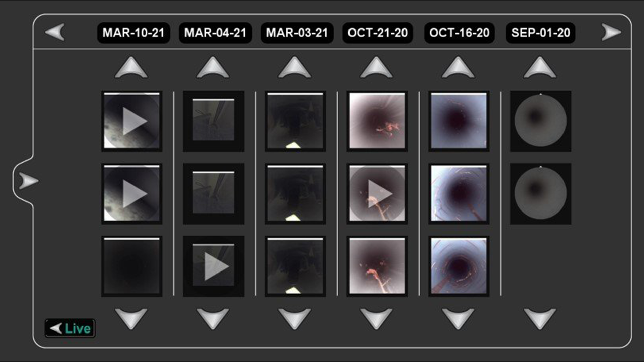Viewport: 644px width, 362px height.
Task: Play the top video under MAR-10-21
Action: tap(132, 121)
